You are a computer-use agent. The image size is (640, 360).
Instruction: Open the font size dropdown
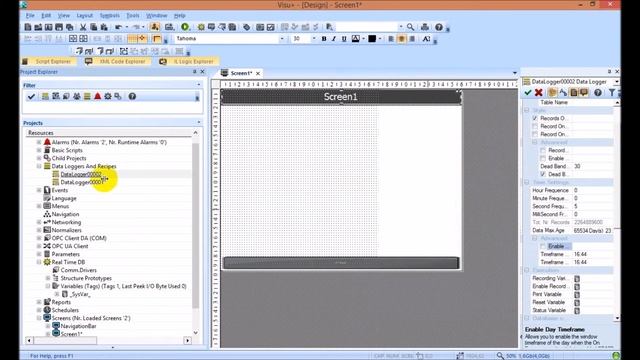pyautogui.click(x=313, y=39)
